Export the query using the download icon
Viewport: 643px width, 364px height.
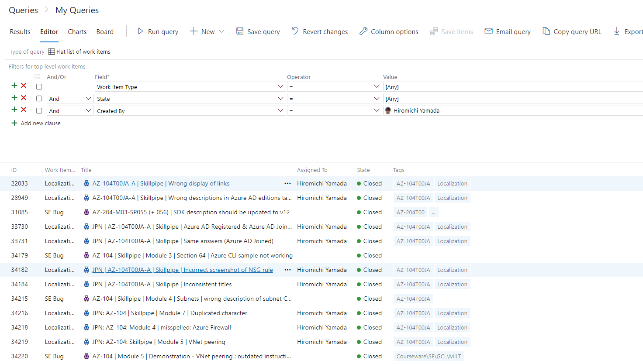(617, 31)
